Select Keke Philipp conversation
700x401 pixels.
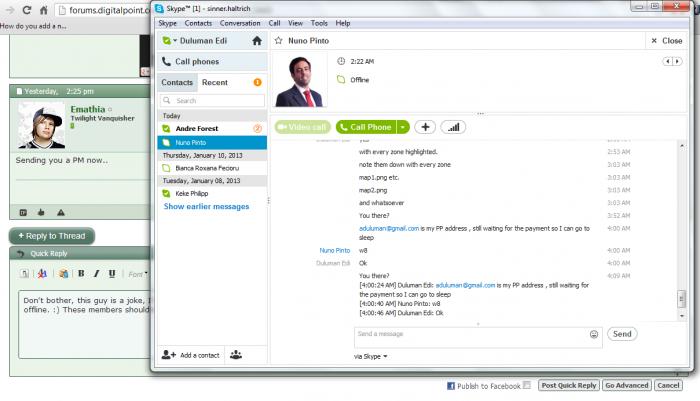(212, 193)
